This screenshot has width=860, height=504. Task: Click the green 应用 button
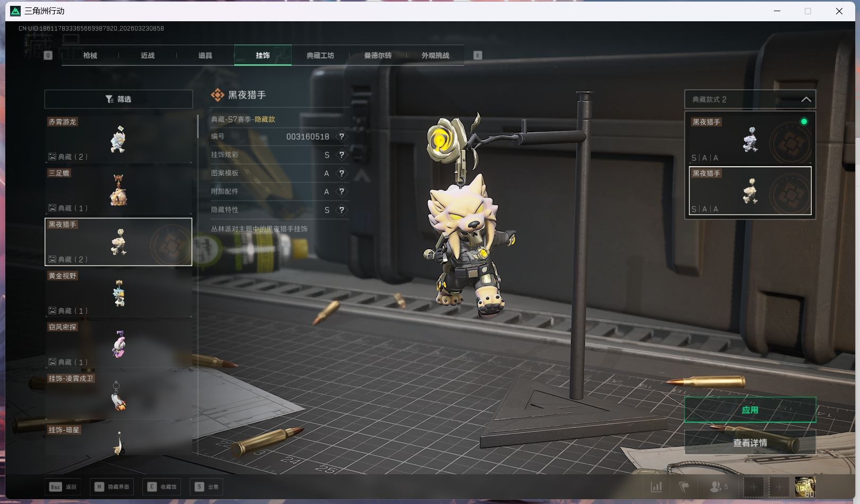[750, 410]
